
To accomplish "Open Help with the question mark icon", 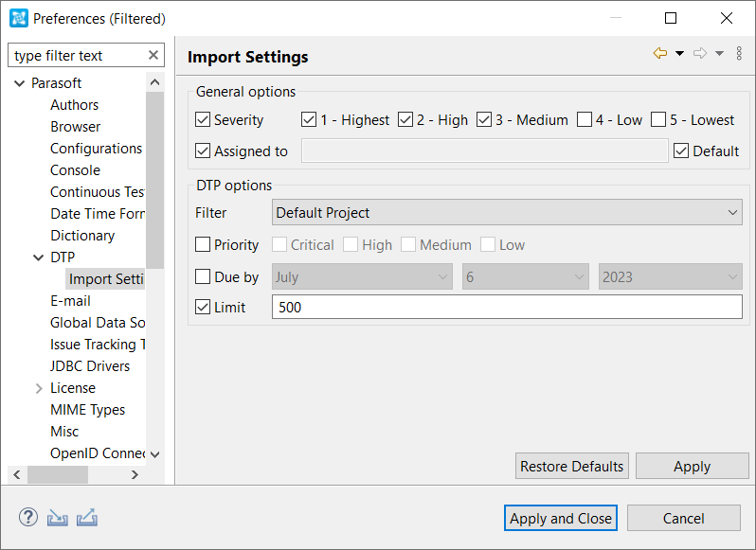I will (28, 518).
